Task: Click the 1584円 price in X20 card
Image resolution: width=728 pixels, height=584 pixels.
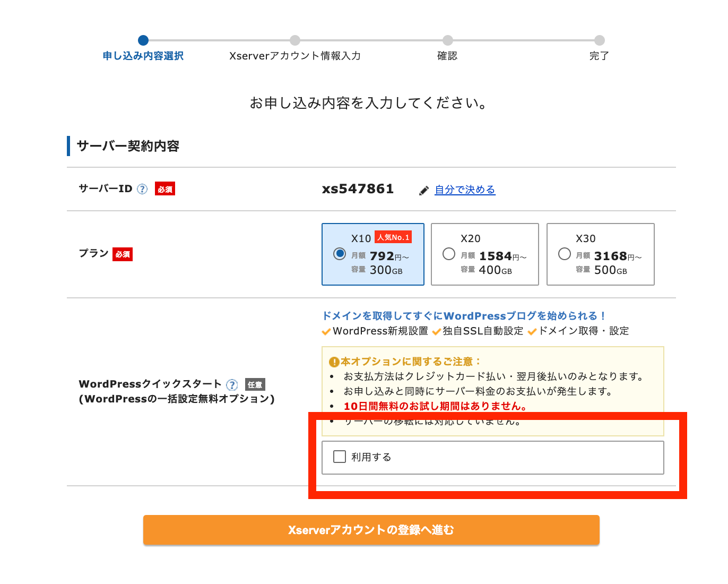Action: coord(503,256)
